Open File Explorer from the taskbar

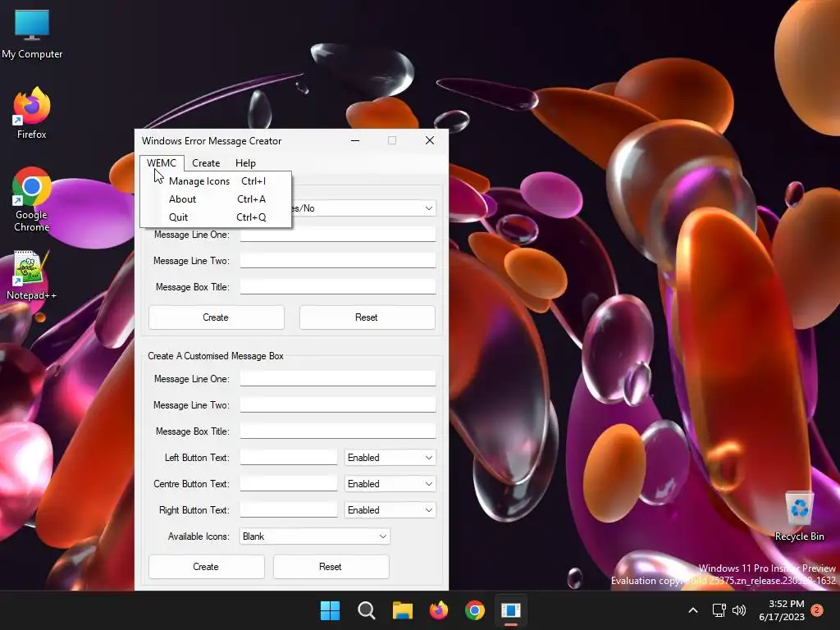(x=402, y=610)
